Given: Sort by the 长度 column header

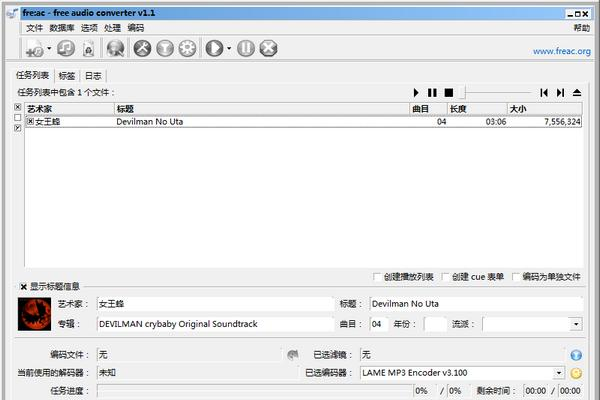Looking at the screenshot, I should pyautogui.click(x=477, y=109).
